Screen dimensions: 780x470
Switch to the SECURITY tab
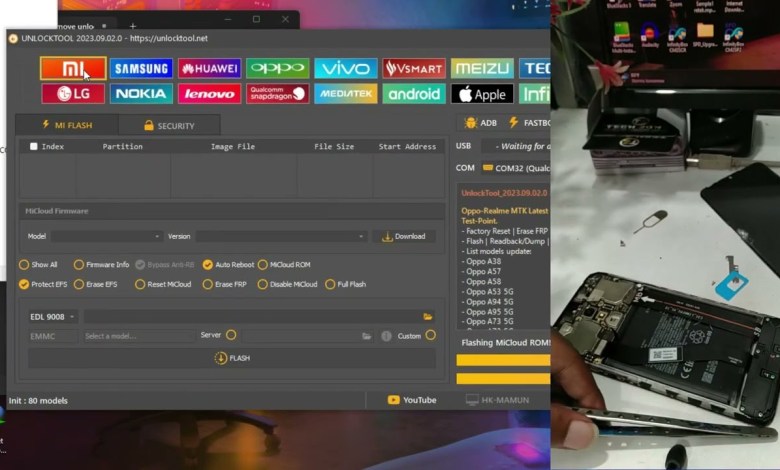tap(169, 125)
